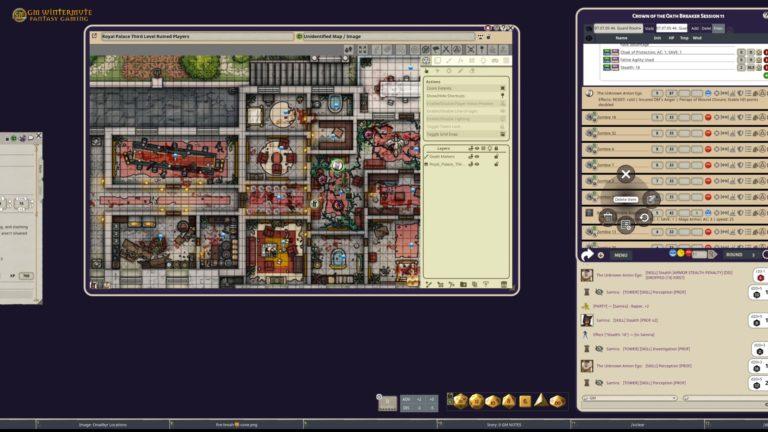Click next round arrow beside faction icons

pyautogui.click(x=713, y=254)
